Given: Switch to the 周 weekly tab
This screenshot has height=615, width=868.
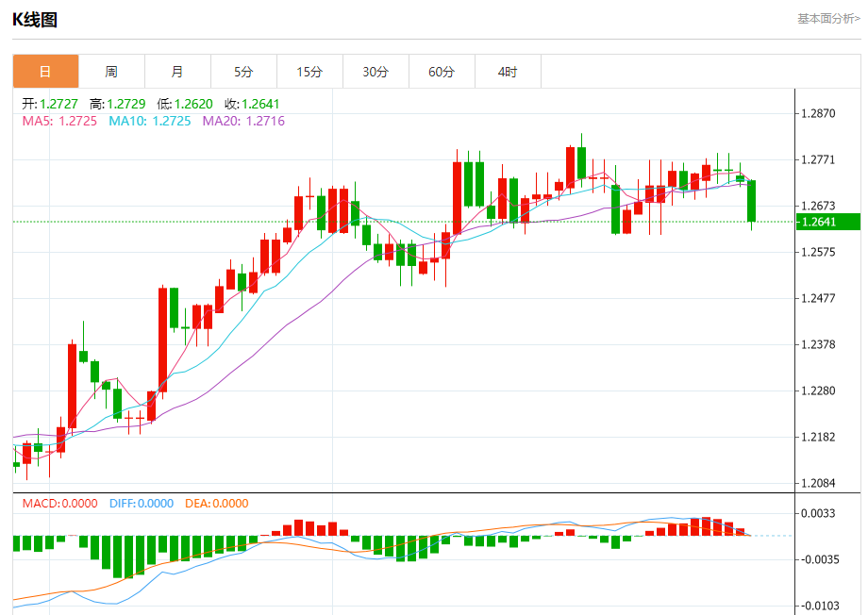Looking at the screenshot, I should pos(111,72).
